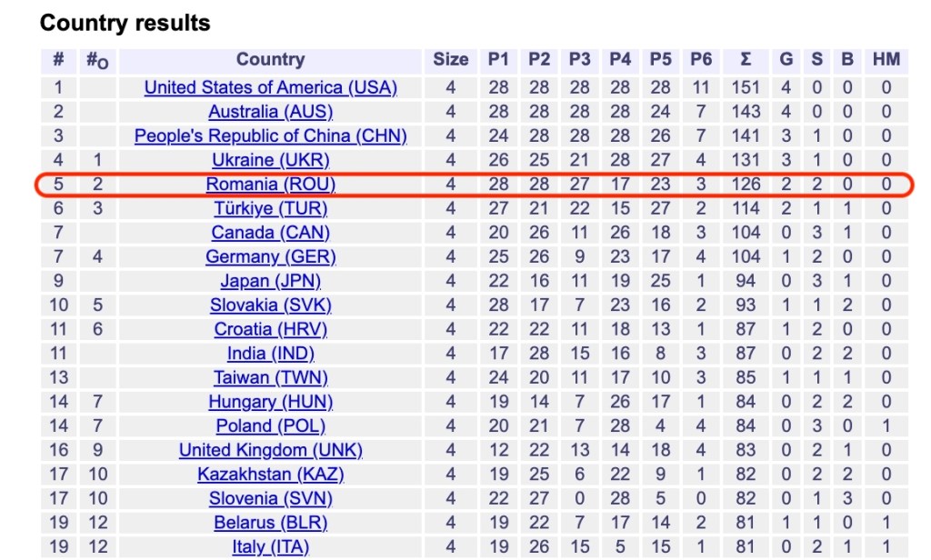The image size is (931, 560).
Task: Click the HM column header
Action: tap(886, 60)
